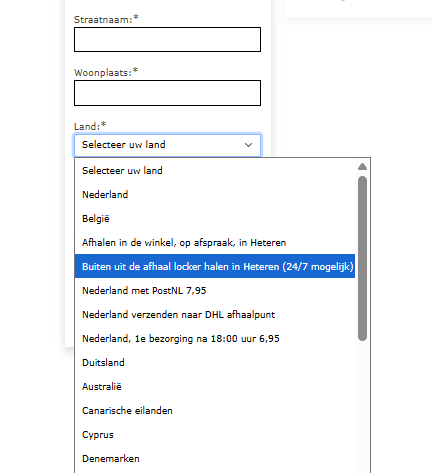Choose Australië from the country list

point(215,386)
